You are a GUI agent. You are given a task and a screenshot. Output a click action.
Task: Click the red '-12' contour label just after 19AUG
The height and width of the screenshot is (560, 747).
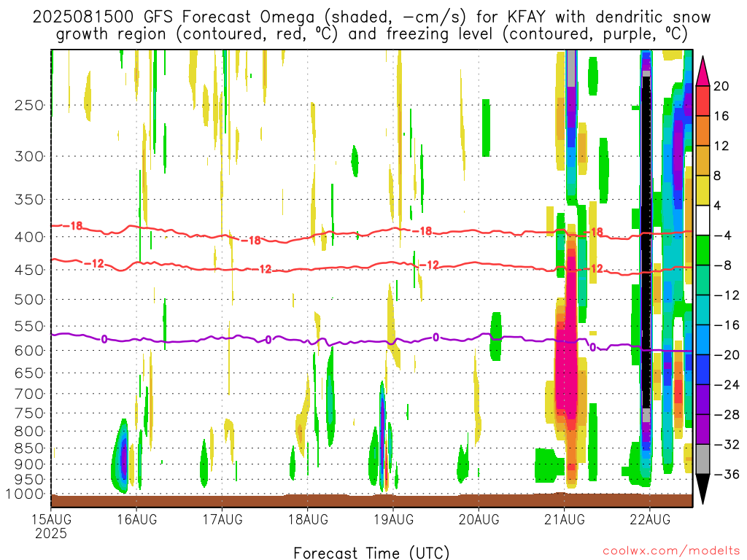pyautogui.click(x=429, y=265)
